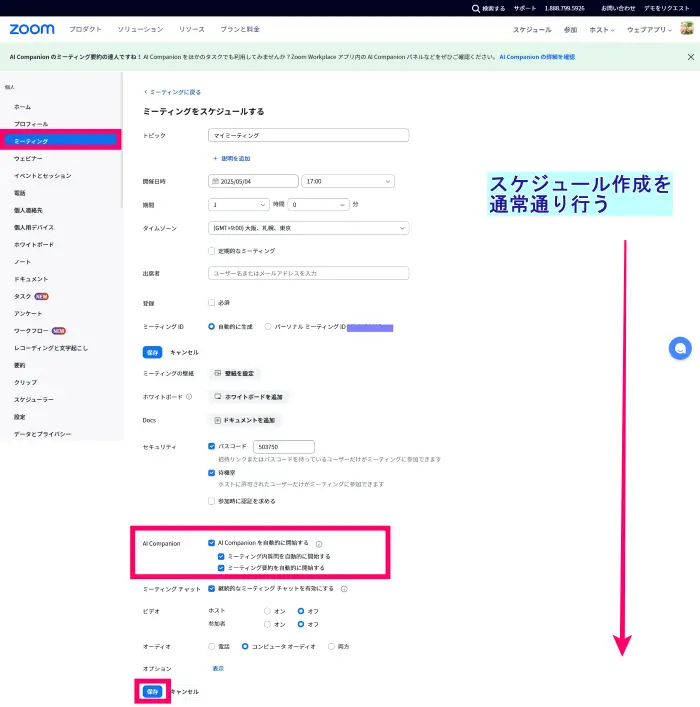Viewport: 700px width, 707px height.
Task: Select 自動的に生成 meeting ID radio
Action: pyautogui.click(x=212, y=326)
